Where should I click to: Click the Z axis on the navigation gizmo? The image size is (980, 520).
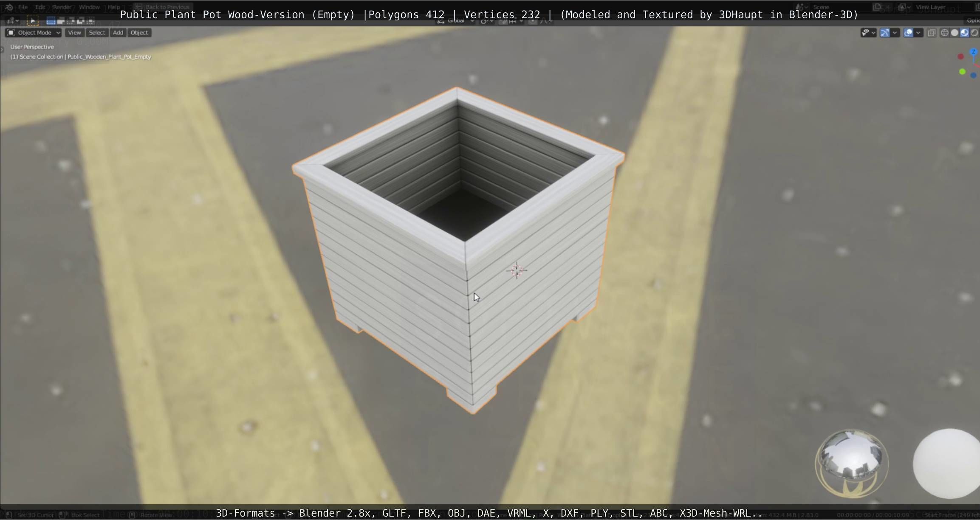point(974,52)
